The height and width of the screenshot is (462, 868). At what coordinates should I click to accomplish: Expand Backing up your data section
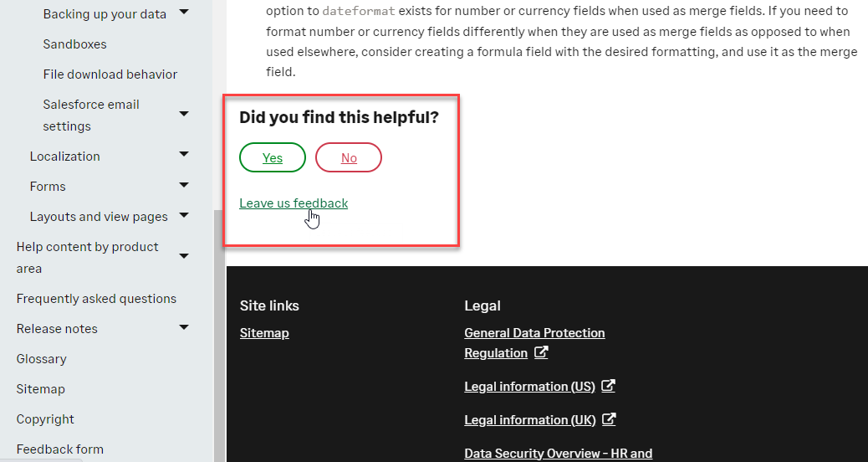click(184, 12)
